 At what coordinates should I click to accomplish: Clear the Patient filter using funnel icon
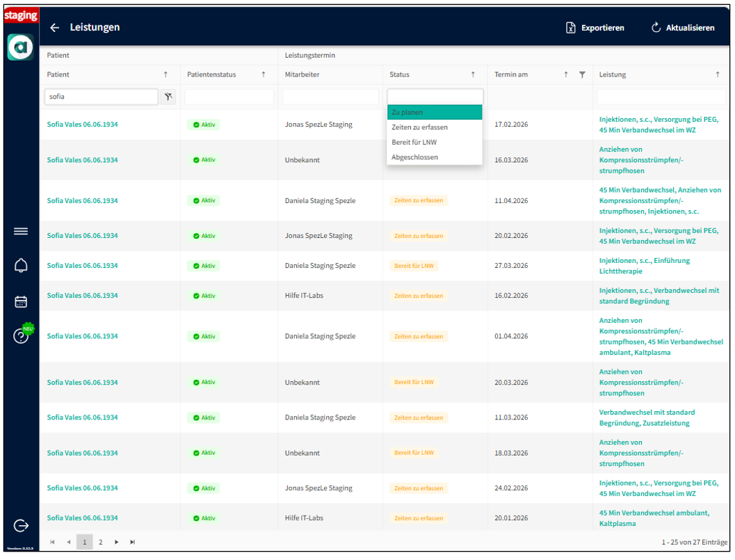pos(168,97)
